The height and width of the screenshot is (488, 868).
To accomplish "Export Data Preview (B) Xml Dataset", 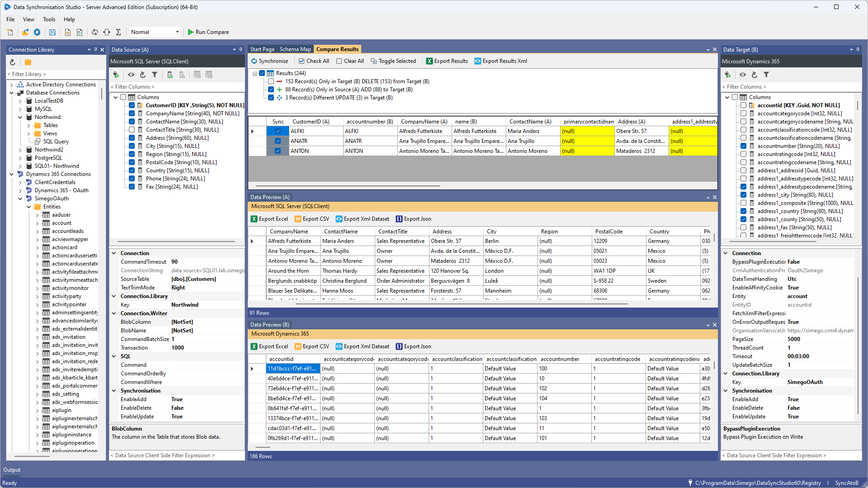I will click(x=363, y=346).
